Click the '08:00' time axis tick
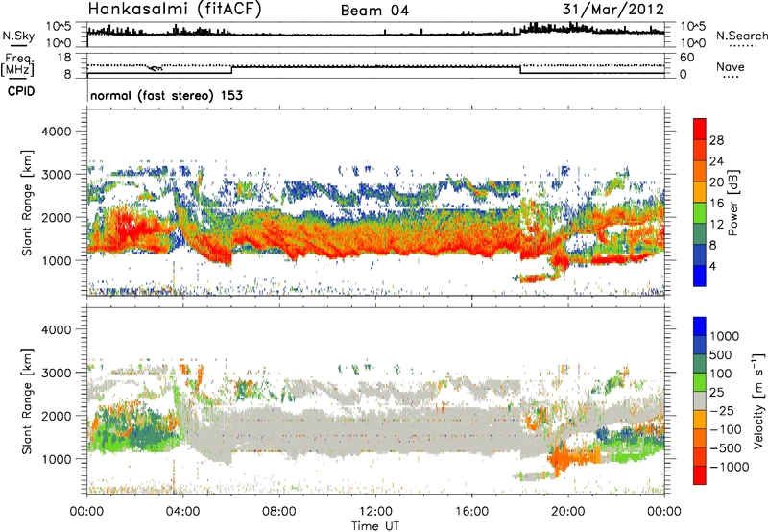Screen dimensions: 768x532 pyautogui.click(x=278, y=512)
